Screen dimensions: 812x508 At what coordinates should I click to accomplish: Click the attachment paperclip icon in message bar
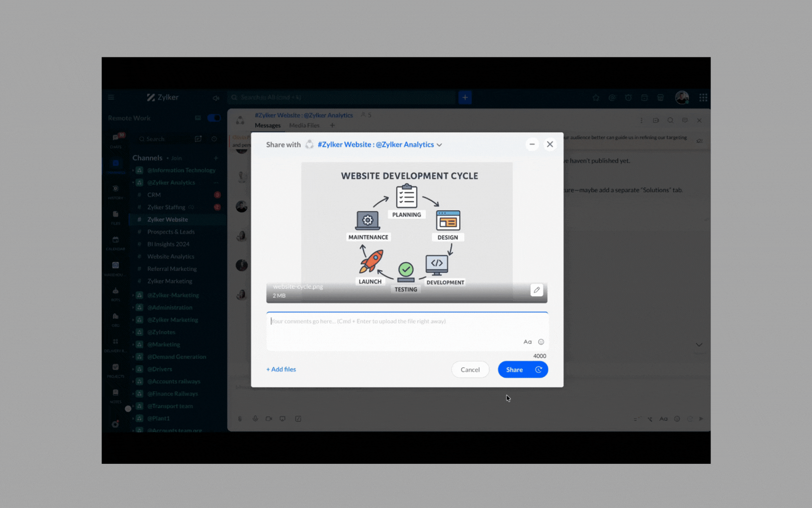click(240, 419)
